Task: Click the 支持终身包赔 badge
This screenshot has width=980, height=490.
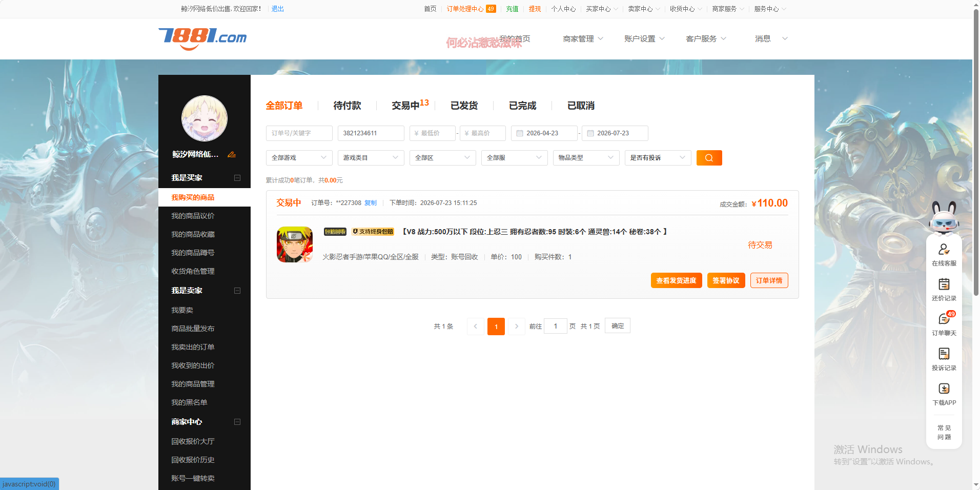Action: (373, 232)
